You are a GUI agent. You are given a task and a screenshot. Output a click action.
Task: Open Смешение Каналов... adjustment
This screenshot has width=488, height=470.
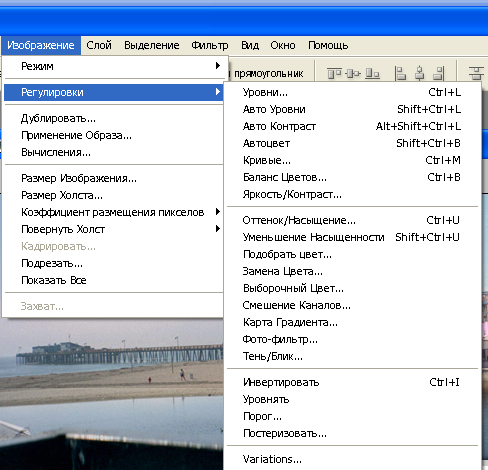coord(353,305)
